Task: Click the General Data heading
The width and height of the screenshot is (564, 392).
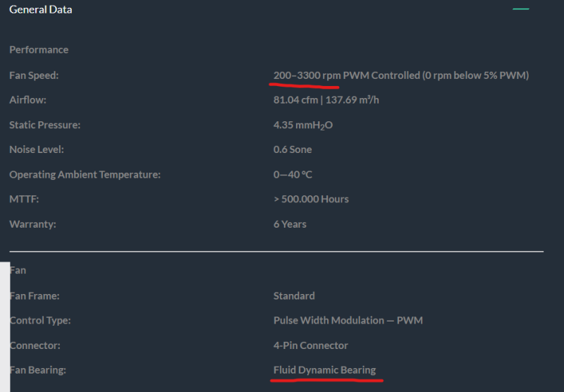Action: 40,10
